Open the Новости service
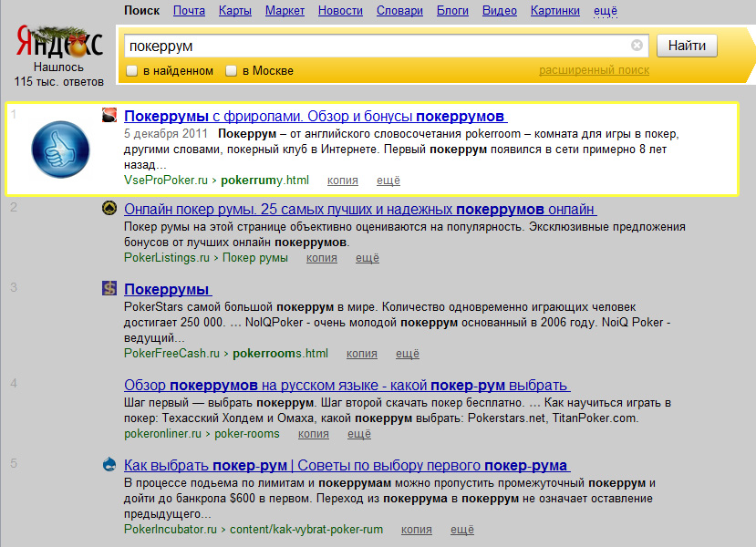 (x=340, y=11)
